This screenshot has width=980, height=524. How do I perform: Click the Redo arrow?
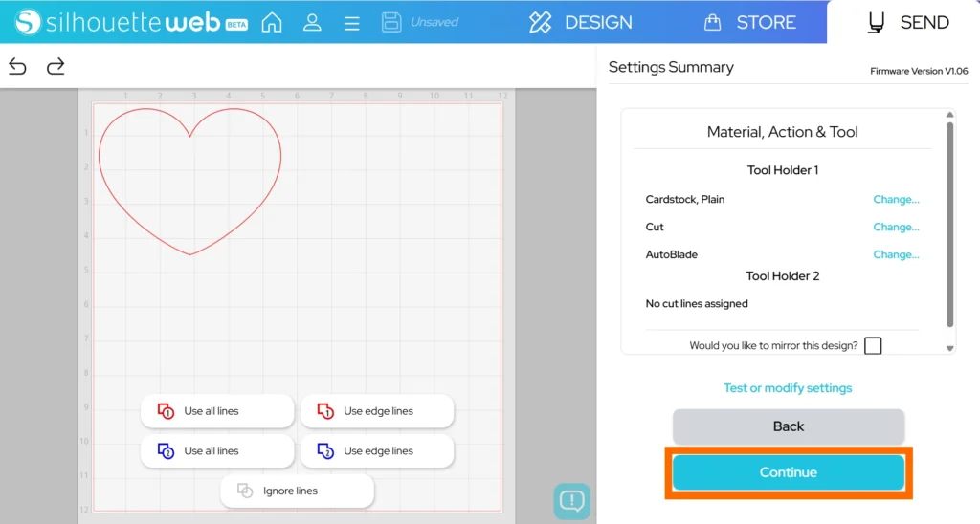(x=56, y=66)
